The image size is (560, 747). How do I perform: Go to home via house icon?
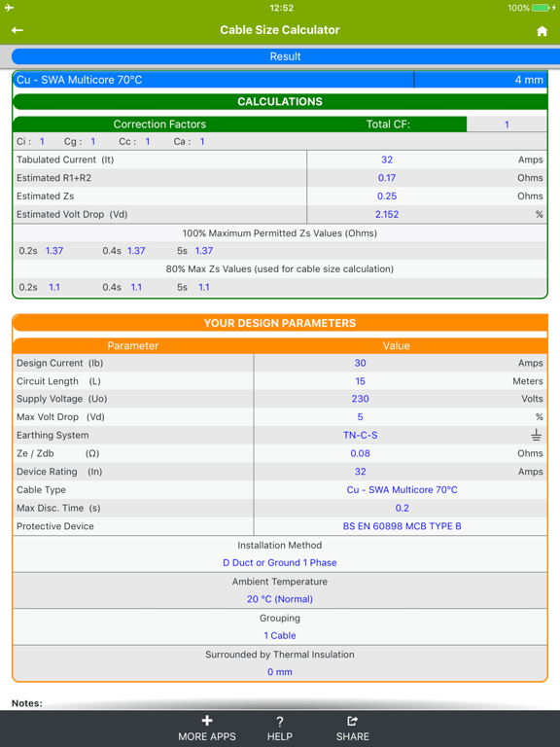tap(542, 31)
